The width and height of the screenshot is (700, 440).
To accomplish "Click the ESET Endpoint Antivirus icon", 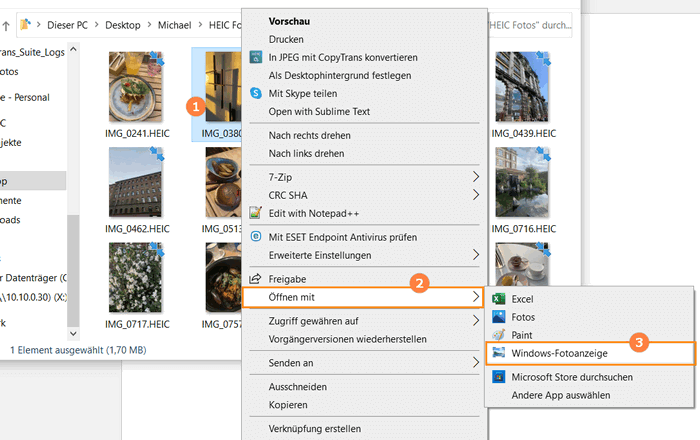I will click(256, 237).
